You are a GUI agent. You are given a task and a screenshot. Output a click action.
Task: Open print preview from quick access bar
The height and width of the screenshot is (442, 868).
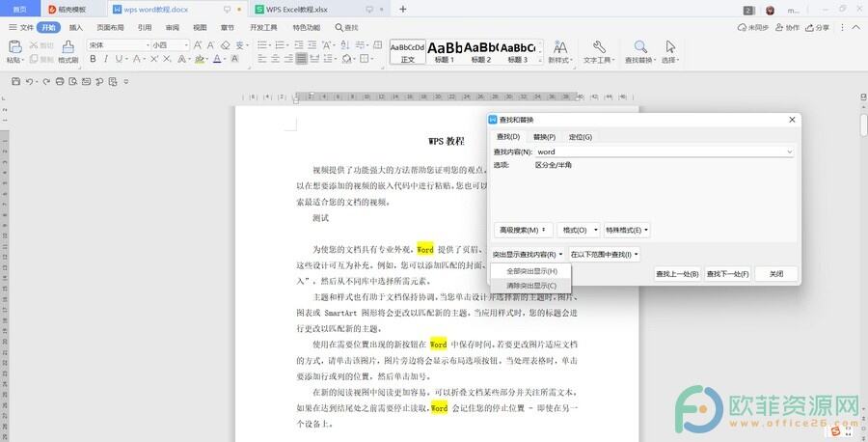(x=73, y=81)
